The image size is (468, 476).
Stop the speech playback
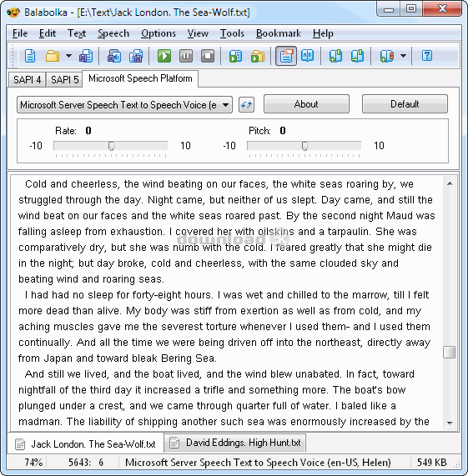coord(208,56)
